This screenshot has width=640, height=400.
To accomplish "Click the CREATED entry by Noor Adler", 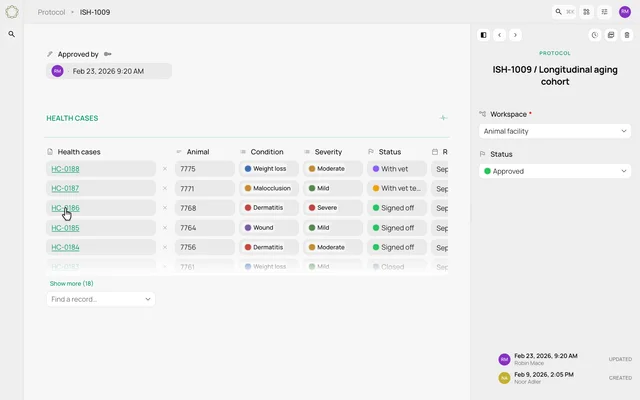I will (x=565, y=378).
